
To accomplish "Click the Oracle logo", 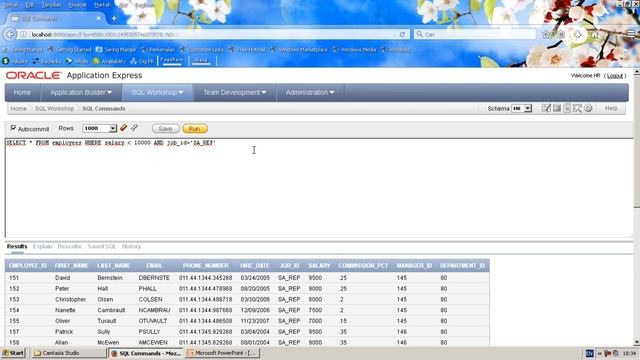I will 33,76.
